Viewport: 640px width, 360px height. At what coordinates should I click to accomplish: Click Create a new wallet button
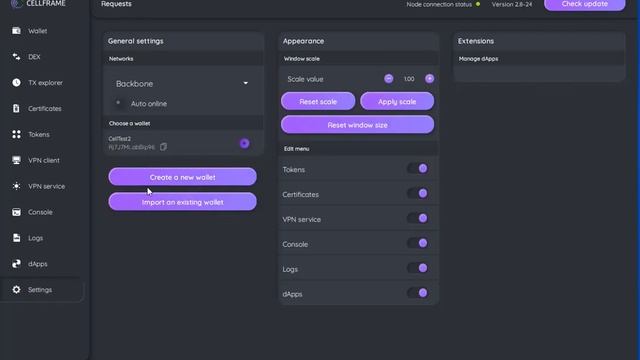point(182,177)
